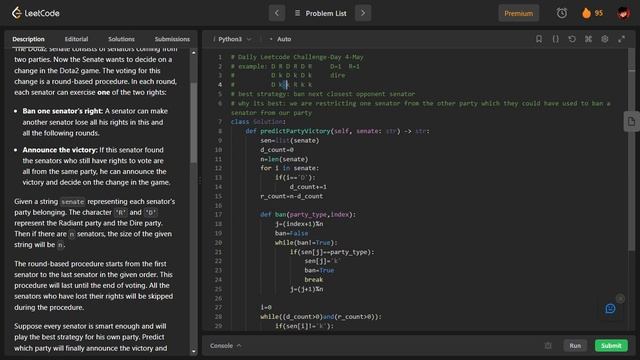Toggle fullscreen editor icon
This screenshot has height=360, width=640.
621,39
